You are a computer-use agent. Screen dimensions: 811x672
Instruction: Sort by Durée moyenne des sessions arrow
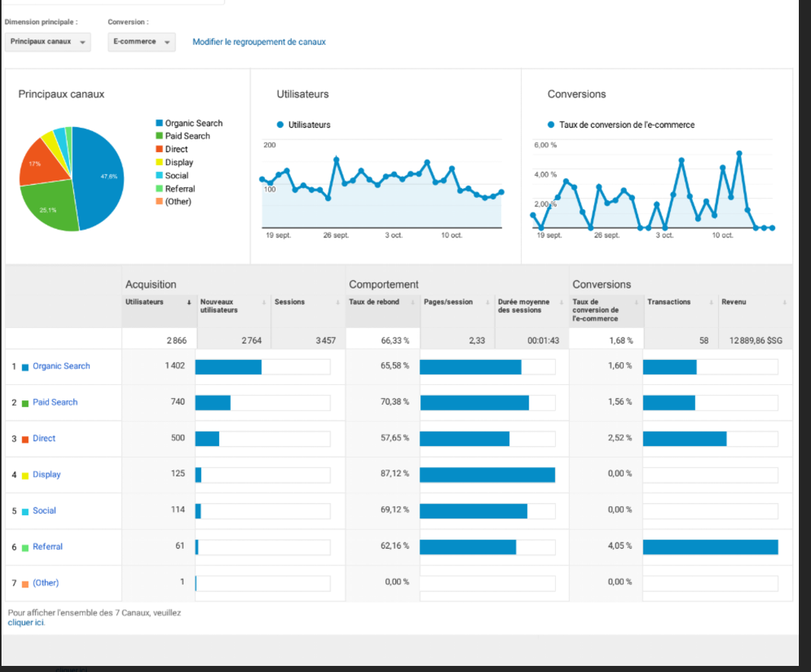tap(562, 302)
